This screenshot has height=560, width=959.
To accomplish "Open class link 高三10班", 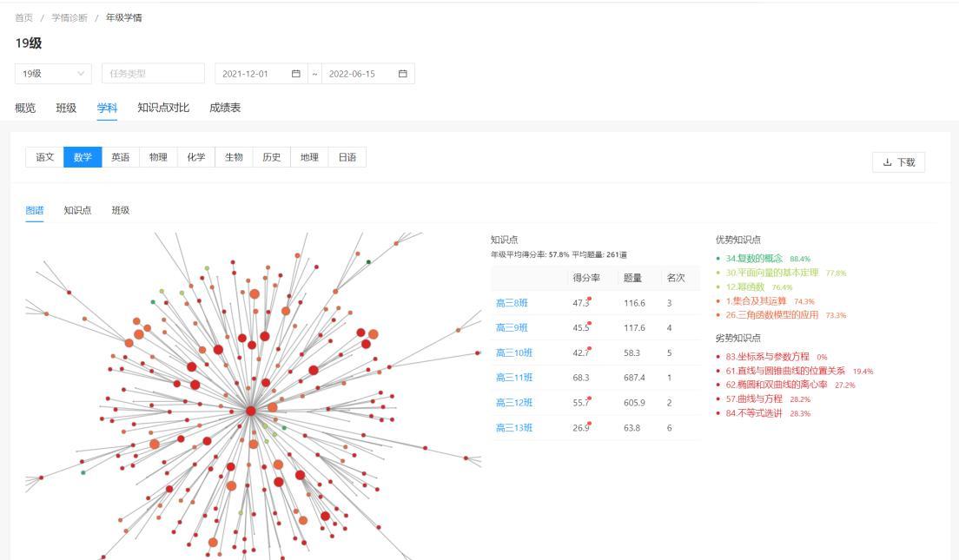I will pos(514,352).
